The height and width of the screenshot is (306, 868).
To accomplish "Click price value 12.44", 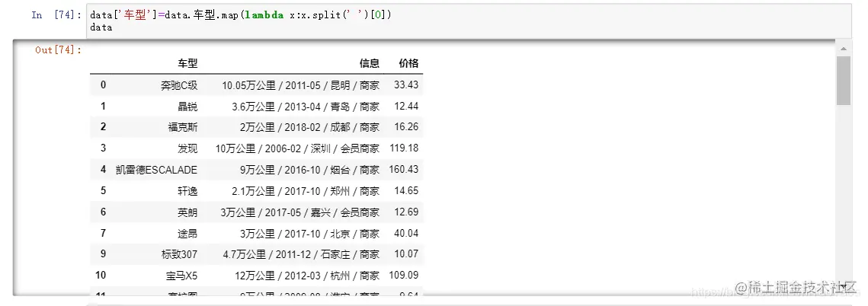I will tap(406, 107).
